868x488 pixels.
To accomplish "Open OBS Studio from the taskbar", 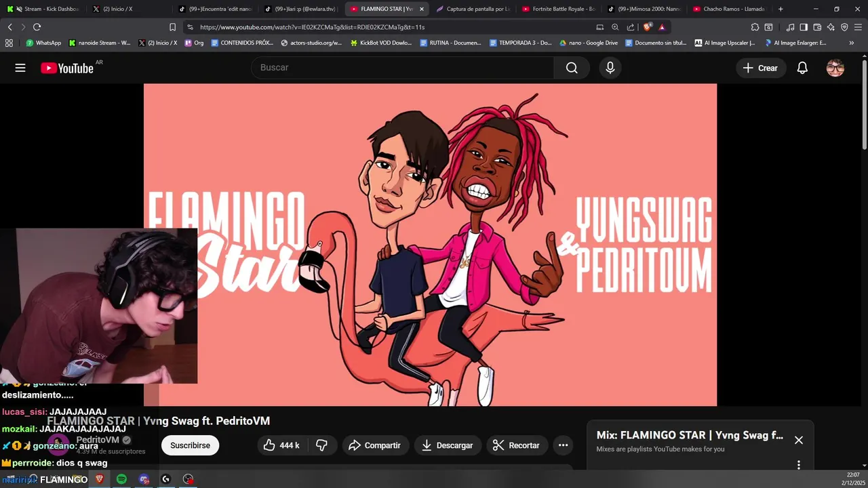I will point(188,479).
